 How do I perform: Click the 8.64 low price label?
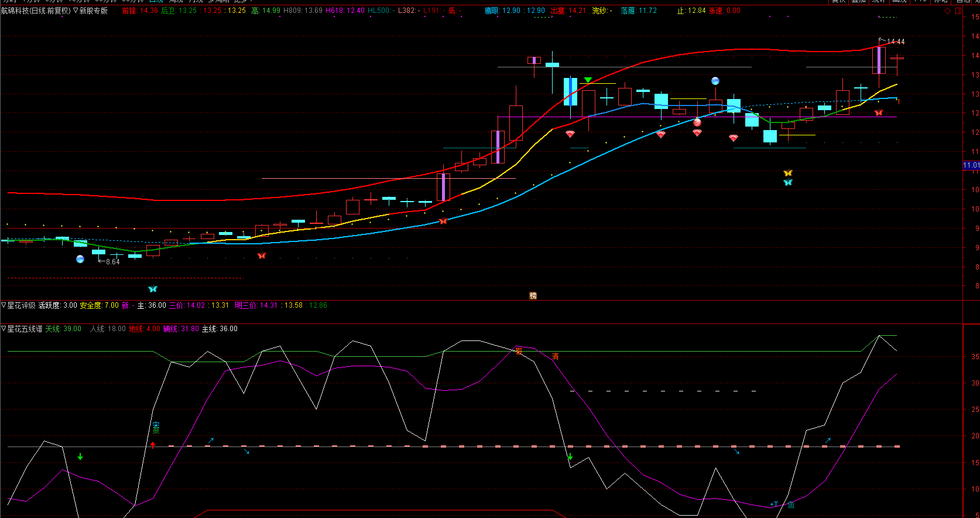(x=113, y=261)
